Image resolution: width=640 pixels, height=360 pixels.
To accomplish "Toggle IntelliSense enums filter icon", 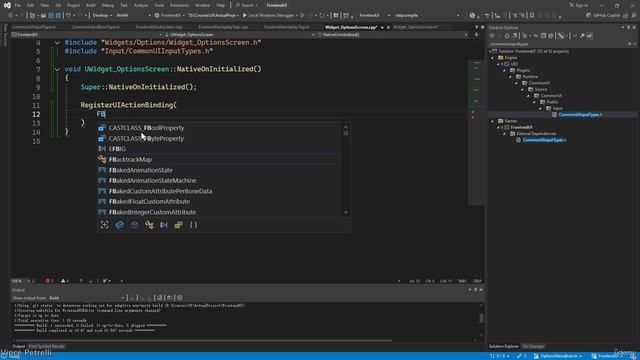I will click(x=178, y=225).
